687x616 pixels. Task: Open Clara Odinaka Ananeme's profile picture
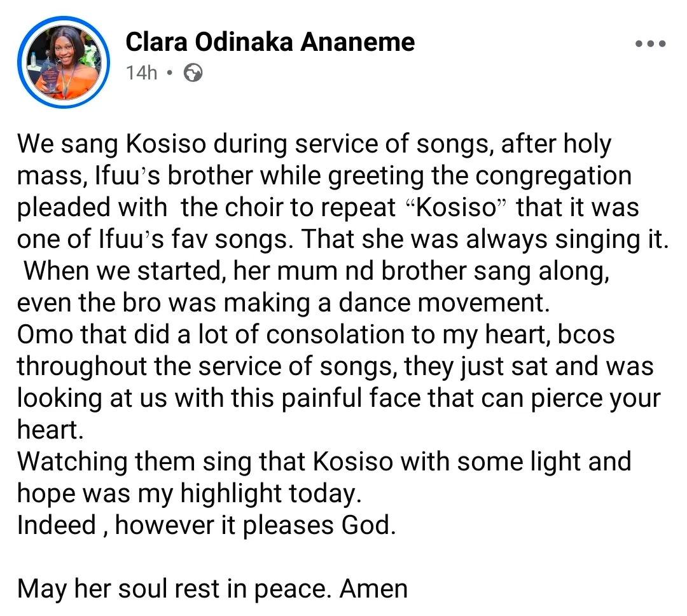pos(64,64)
